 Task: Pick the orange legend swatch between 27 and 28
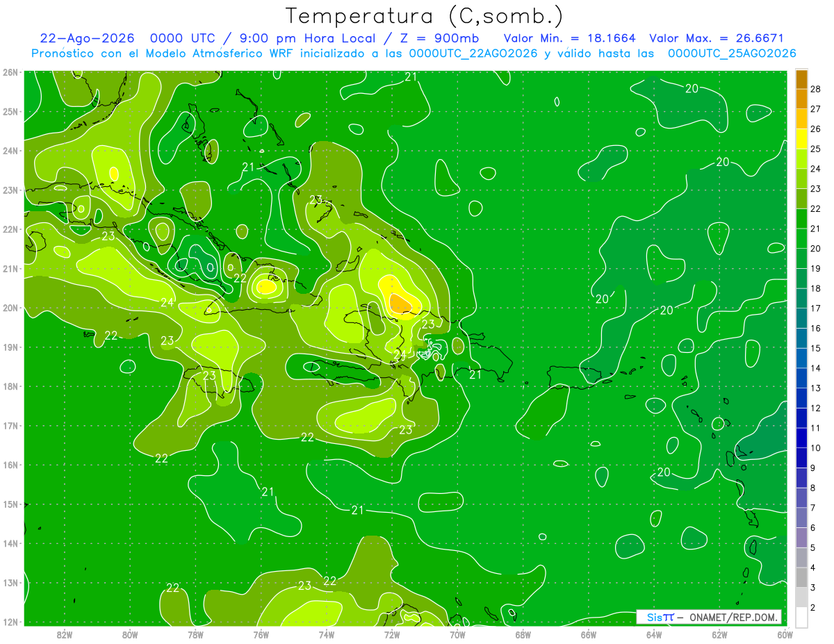pyautogui.click(x=801, y=99)
